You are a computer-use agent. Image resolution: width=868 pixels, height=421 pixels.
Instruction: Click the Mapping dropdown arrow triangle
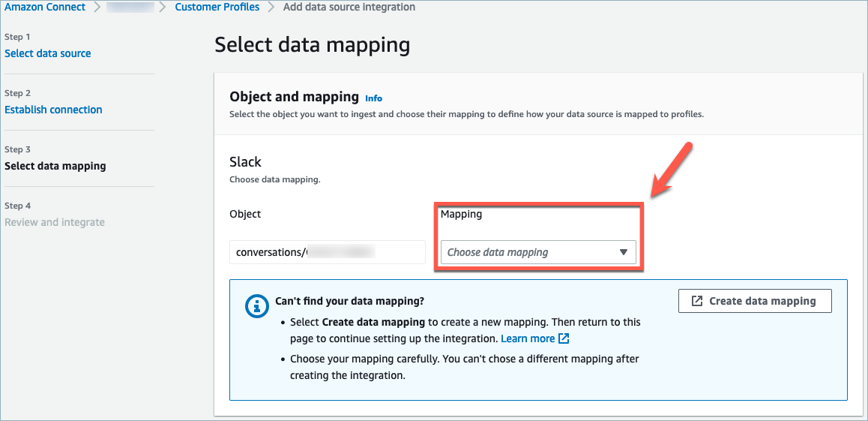623,252
